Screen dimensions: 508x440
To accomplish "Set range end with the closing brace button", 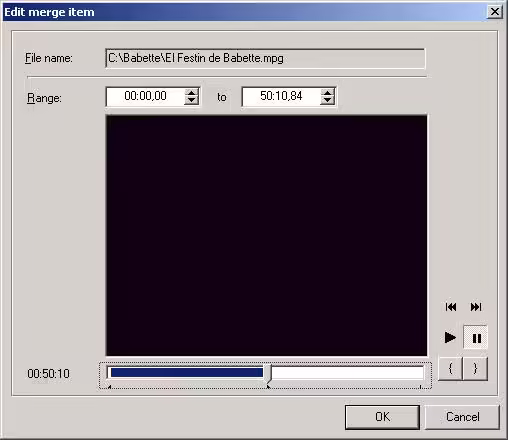I will click(x=475, y=369).
